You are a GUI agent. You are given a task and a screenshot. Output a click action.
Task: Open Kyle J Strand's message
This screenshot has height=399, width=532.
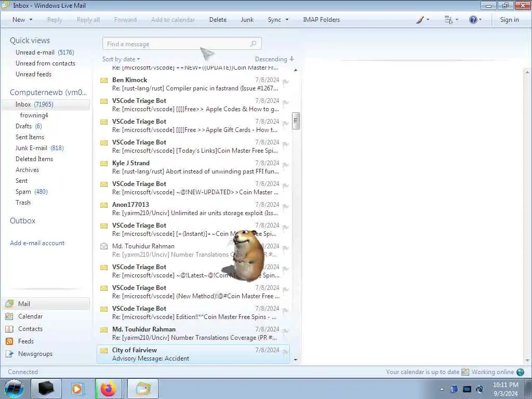pyautogui.click(x=193, y=167)
